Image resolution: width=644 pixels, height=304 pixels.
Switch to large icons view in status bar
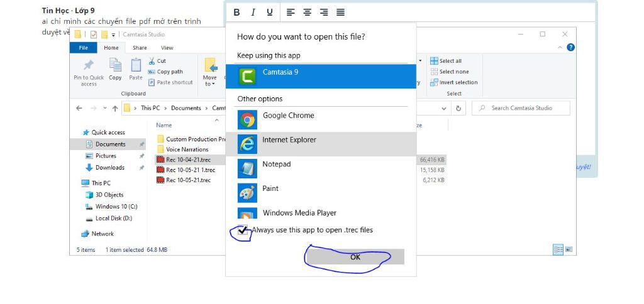[569, 249]
